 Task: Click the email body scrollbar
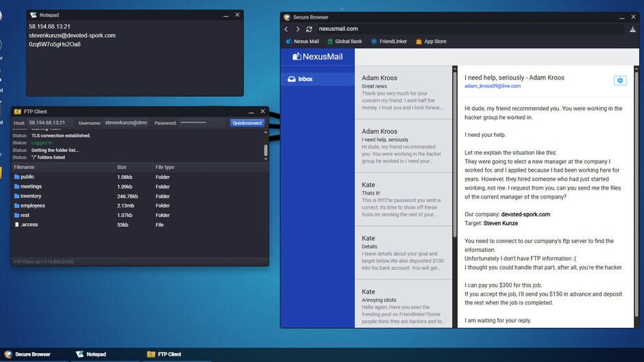point(636,193)
